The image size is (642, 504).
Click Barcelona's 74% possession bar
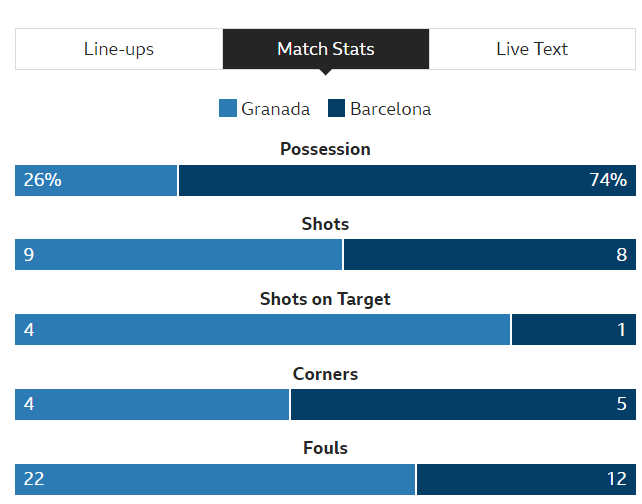[407, 180]
